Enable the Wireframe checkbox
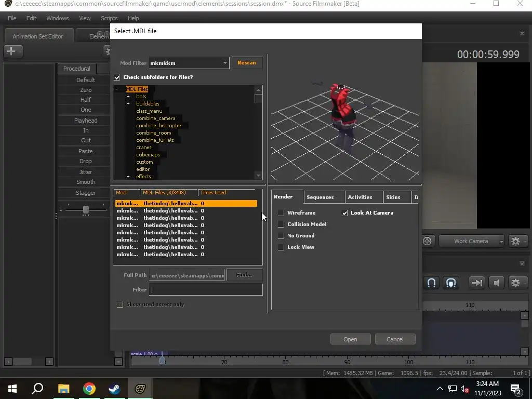 (x=281, y=212)
